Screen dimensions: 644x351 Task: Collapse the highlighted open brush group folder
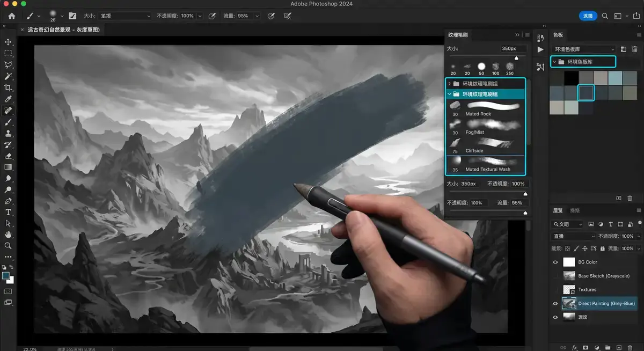[450, 94]
